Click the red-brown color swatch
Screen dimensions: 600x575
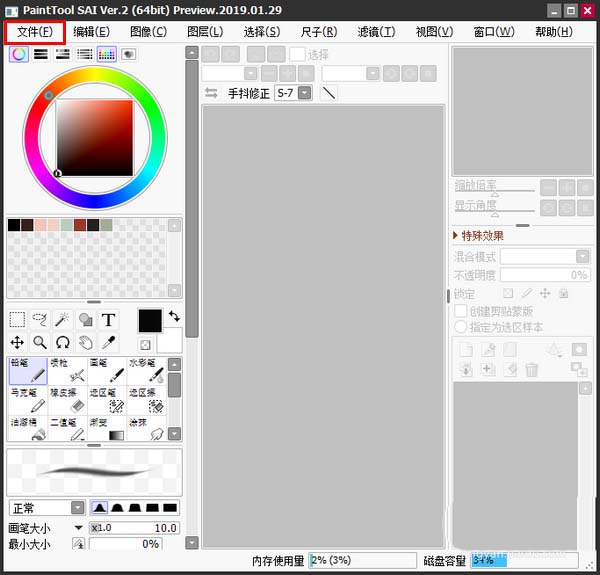80,225
